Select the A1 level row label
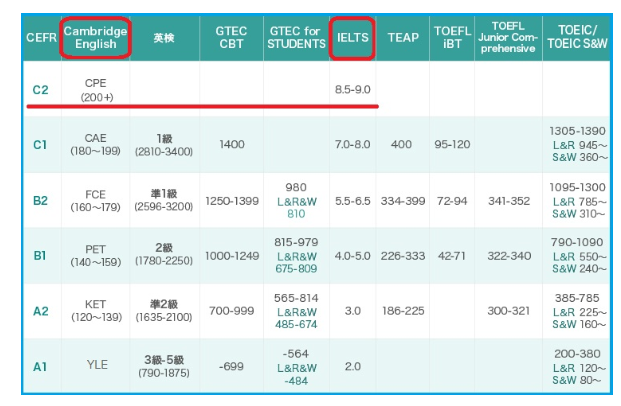Viewport: 621px width, 406px height. 40,367
